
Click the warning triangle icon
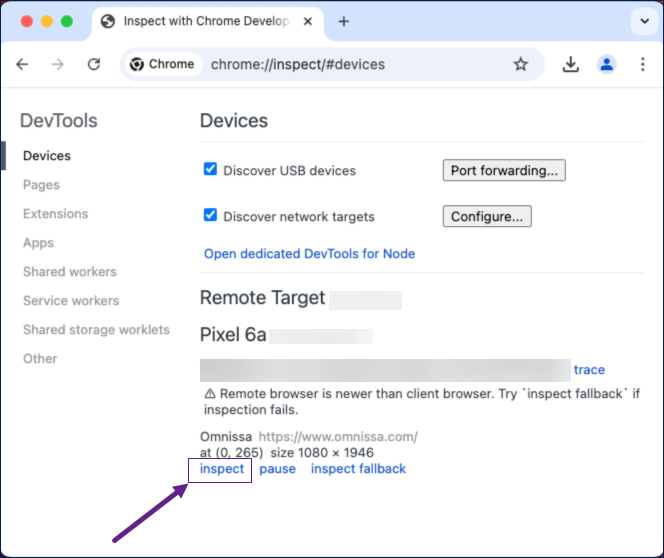pyautogui.click(x=210, y=394)
